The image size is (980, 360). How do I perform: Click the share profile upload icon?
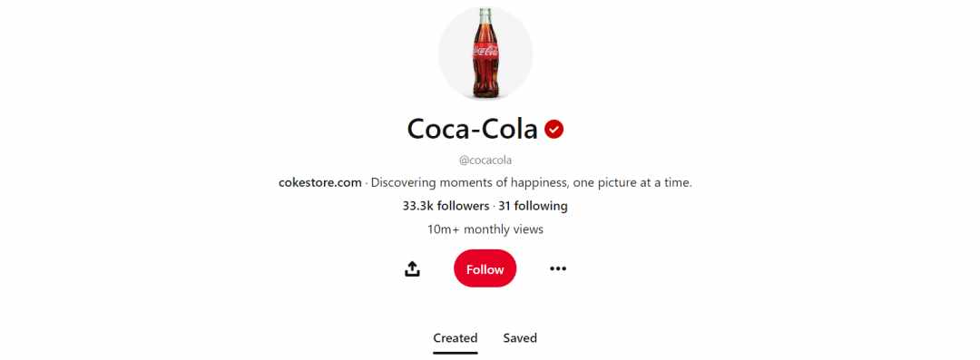click(412, 268)
